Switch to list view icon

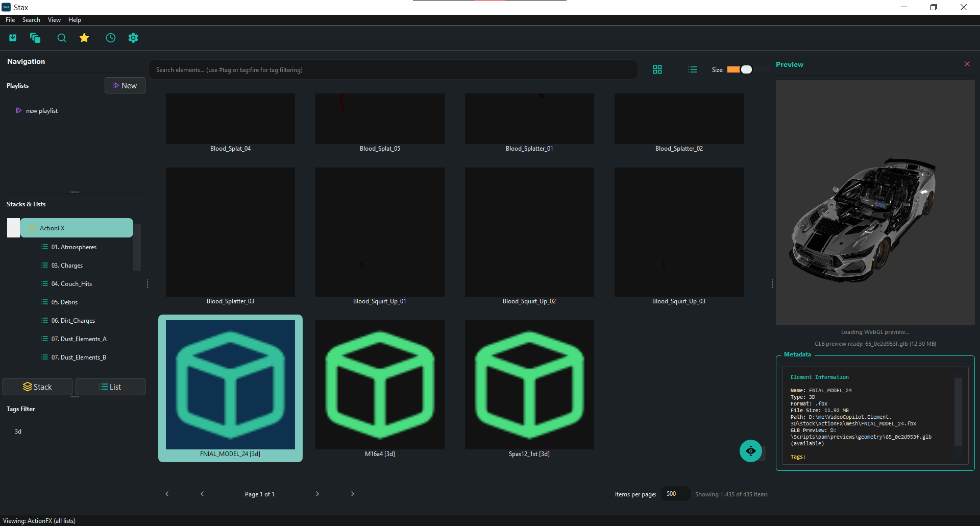tap(693, 69)
